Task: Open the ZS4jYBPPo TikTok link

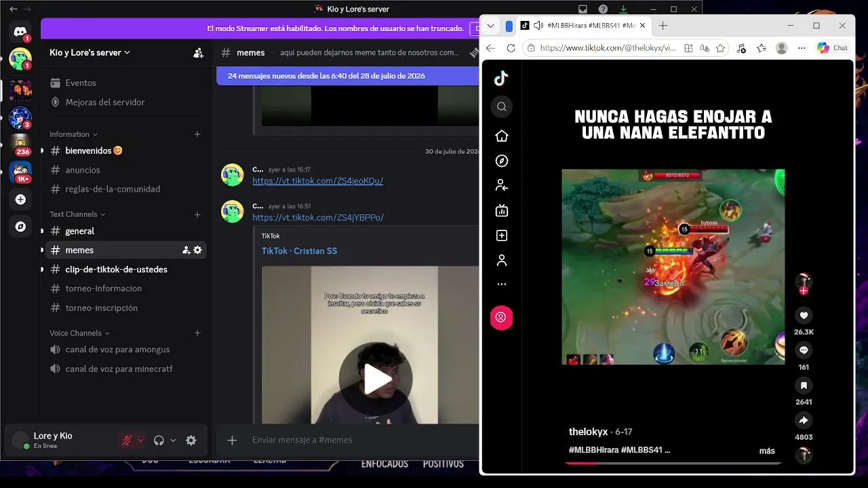Action: tap(318, 218)
